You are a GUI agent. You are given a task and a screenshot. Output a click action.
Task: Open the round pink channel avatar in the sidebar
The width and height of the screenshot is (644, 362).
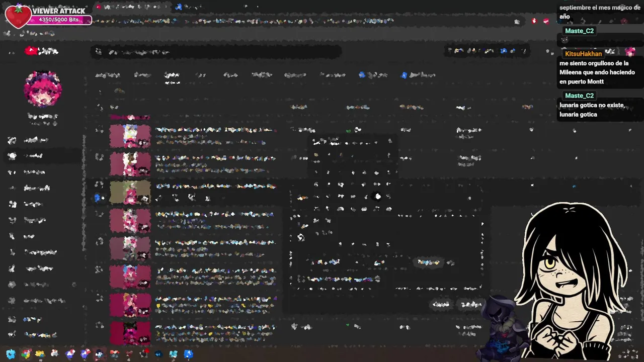click(43, 89)
